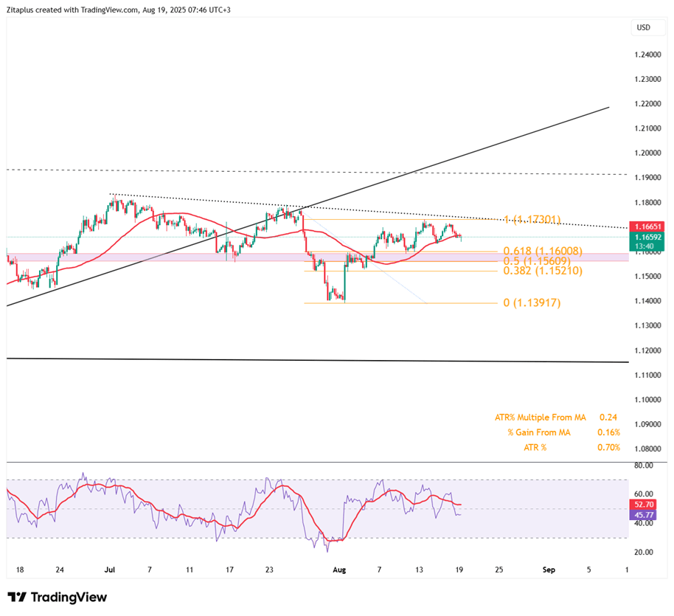Select the Fibonacci 0.382 (1.15210) level label
The width and height of the screenshot is (674, 616).
pyautogui.click(x=542, y=271)
